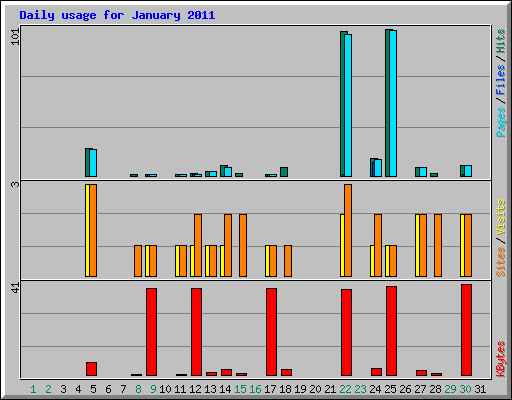Click the cyan pages bar for day 5

pyautogui.click(x=93, y=163)
